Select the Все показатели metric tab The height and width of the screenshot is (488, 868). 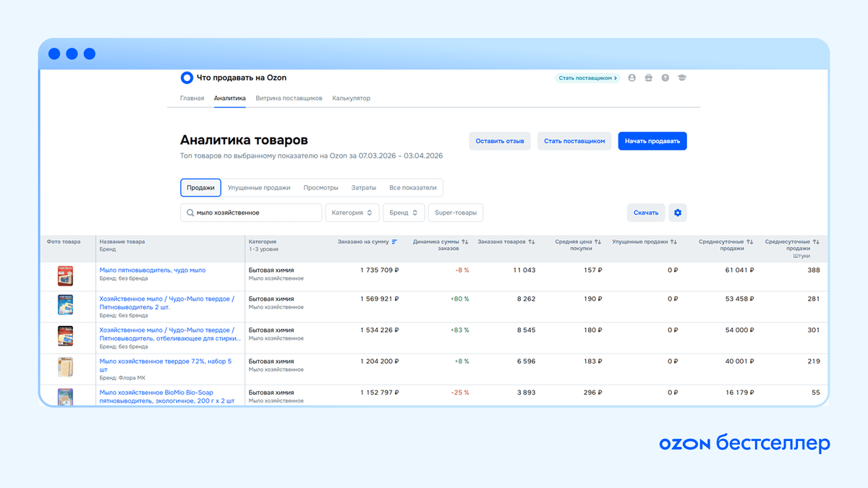point(412,187)
